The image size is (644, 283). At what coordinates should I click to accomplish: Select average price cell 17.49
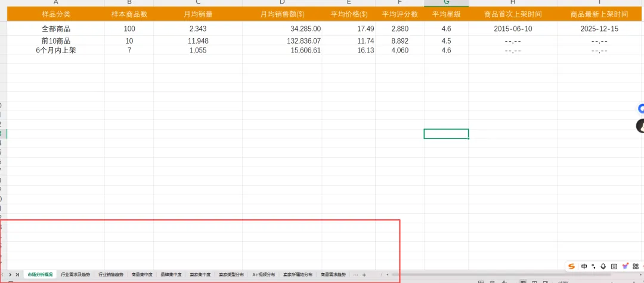click(x=349, y=29)
